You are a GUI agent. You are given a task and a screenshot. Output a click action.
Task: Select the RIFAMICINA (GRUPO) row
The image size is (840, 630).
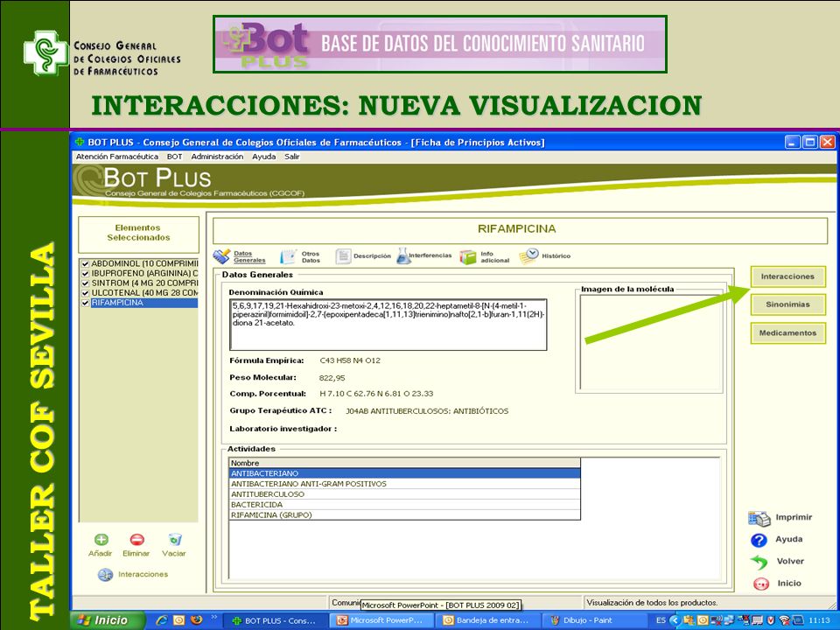pos(404,514)
